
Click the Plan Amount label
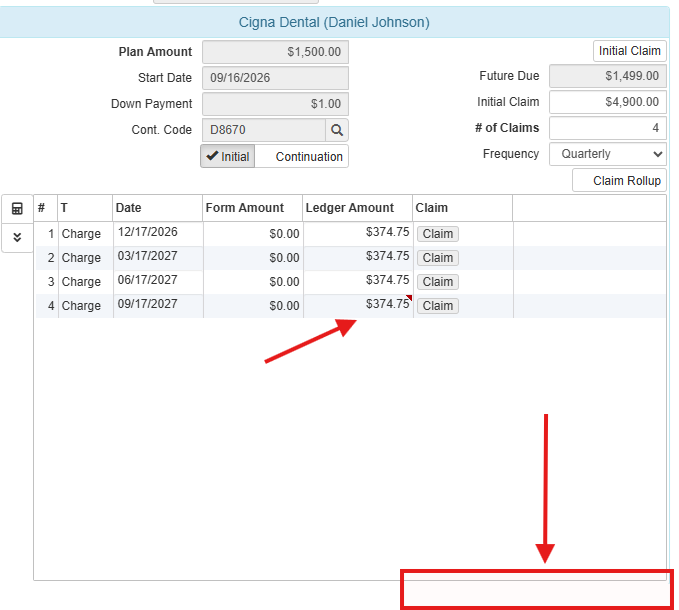point(155,52)
